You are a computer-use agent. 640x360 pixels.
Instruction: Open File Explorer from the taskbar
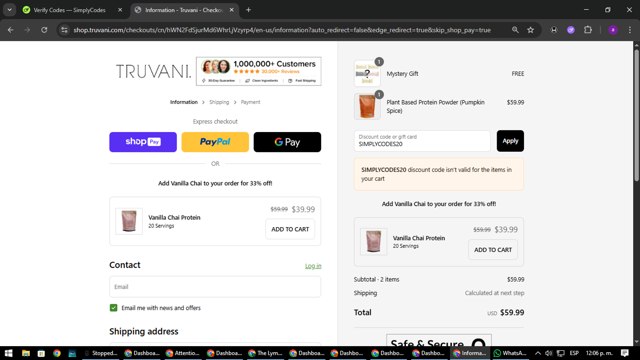(x=26, y=353)
